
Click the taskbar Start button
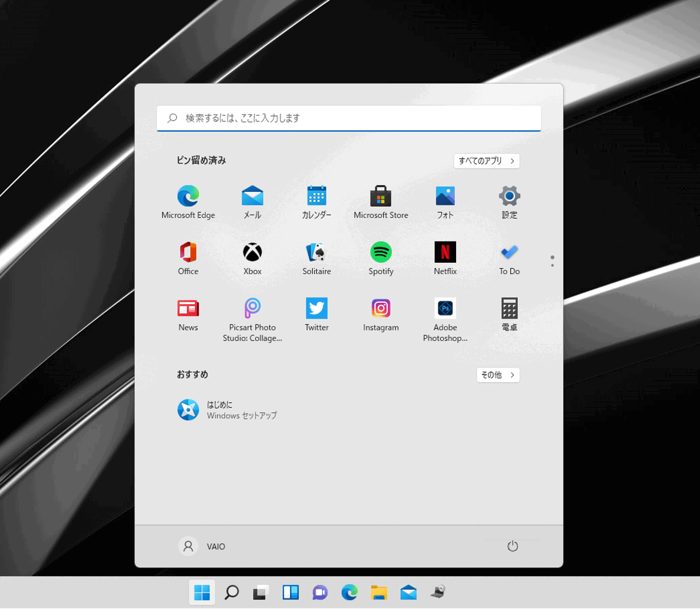pyautogui.click(x=202, y=593)
